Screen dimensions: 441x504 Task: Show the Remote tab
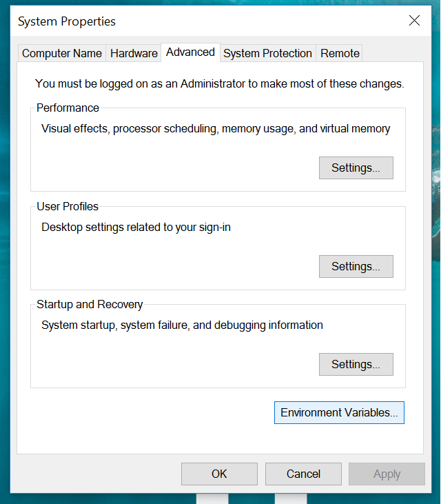click(340, 53)
